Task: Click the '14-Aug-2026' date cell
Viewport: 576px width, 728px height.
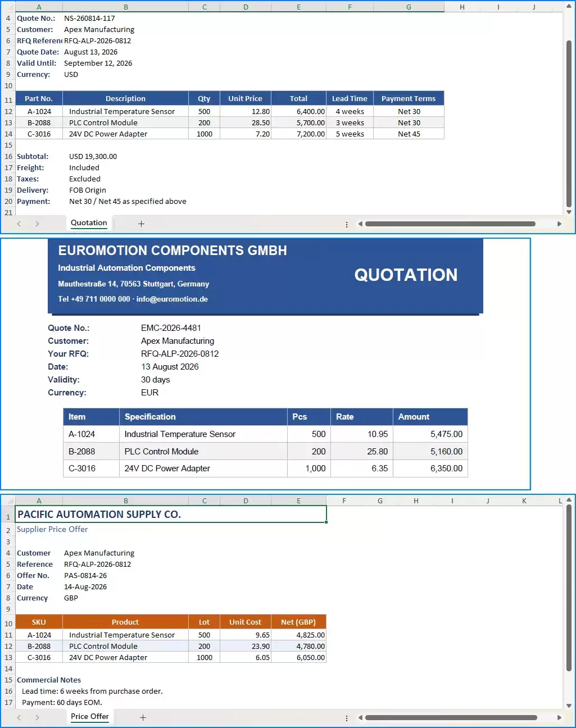Action: pos(125,587)
